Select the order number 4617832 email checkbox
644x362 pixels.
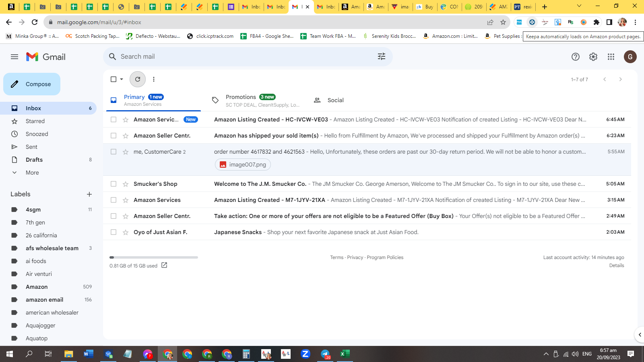(x=114, y=152)
